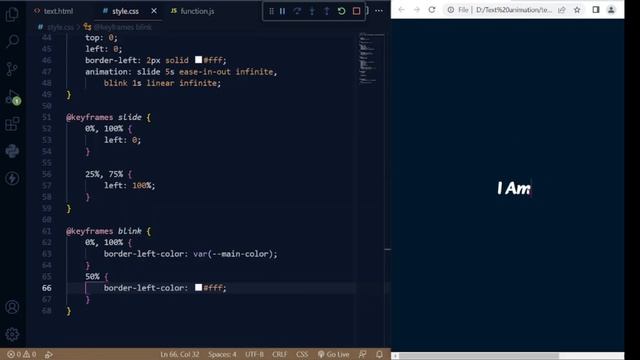This screenshot has width=640, height=360.
Task: Open the Python extension panel
Action: [12, 151]
